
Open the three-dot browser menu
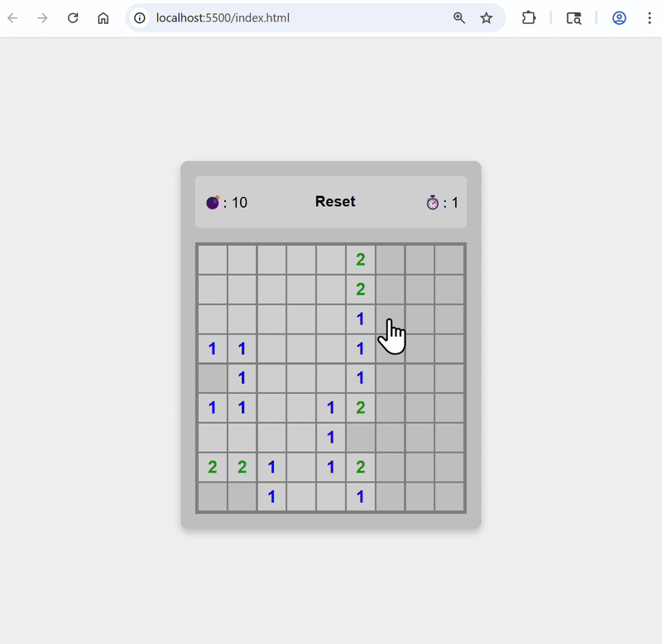point(650,17)
